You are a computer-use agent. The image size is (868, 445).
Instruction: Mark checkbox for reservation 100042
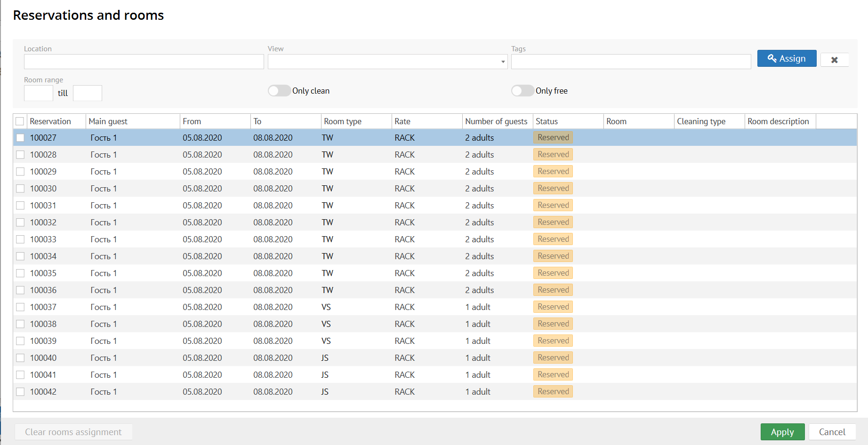(x=20, y=392)
